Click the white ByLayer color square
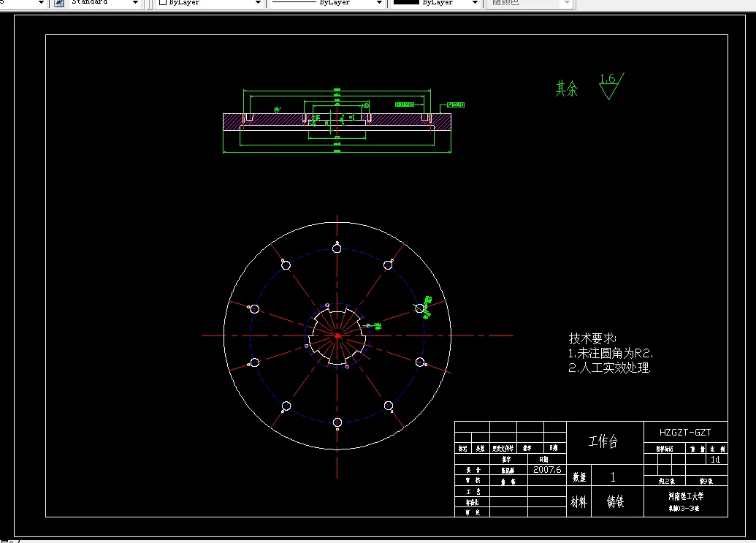Screen dimensions: 756x543 [x=163, y=2]
